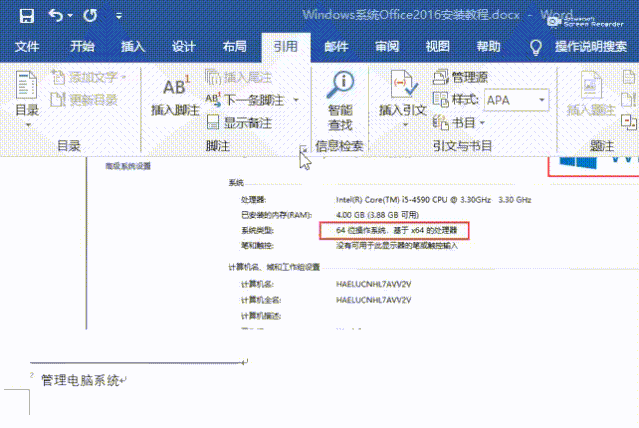
Task: Click the HAELUCNHL7AVV2V computer name value
Action: 374,284
